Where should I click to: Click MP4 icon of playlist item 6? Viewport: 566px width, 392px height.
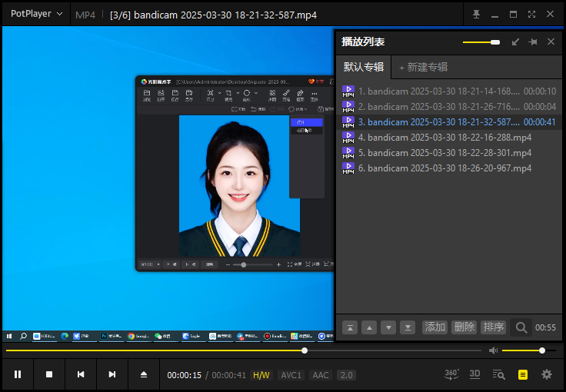(x=348, y=168)
